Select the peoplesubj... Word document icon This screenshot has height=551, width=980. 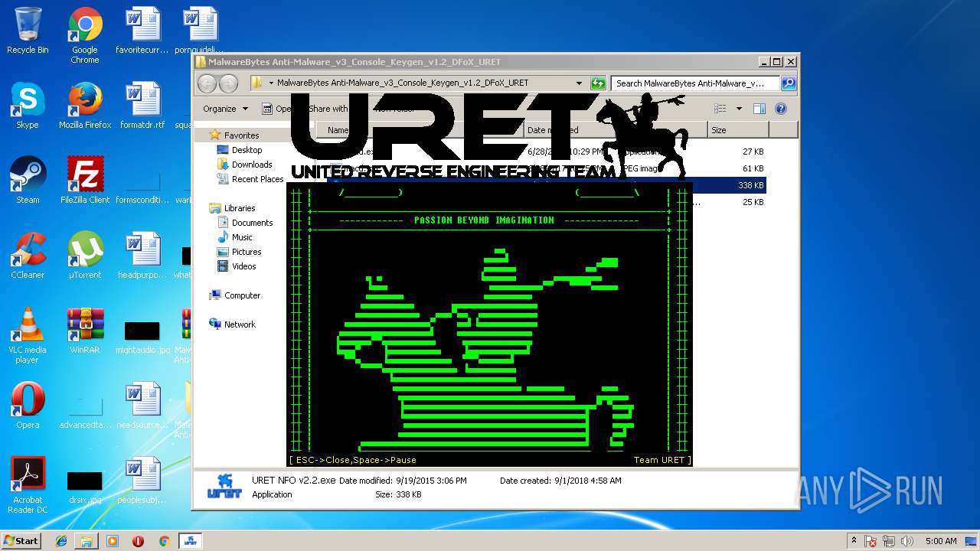142,481
